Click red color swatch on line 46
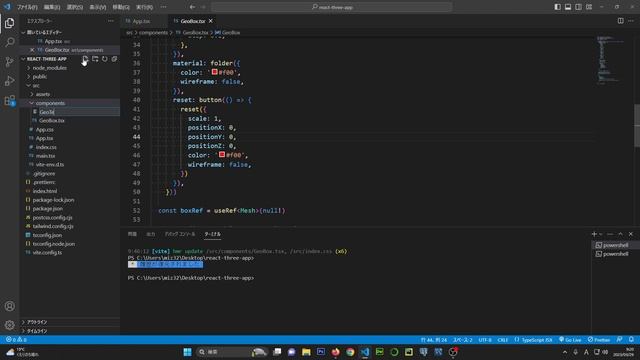The width and height of the screenshot is (640, 360). (x=222, y=154)
